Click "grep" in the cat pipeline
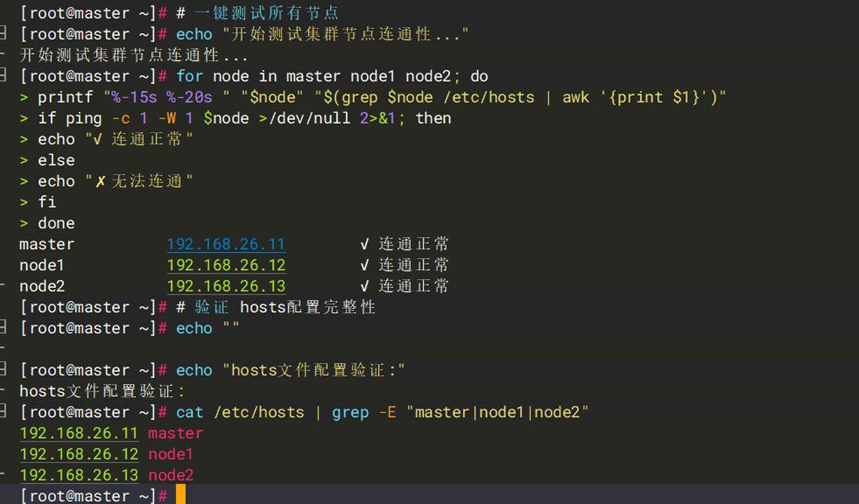Image resolution: width=859 pixels, height=504 pixels. [350, 412]
